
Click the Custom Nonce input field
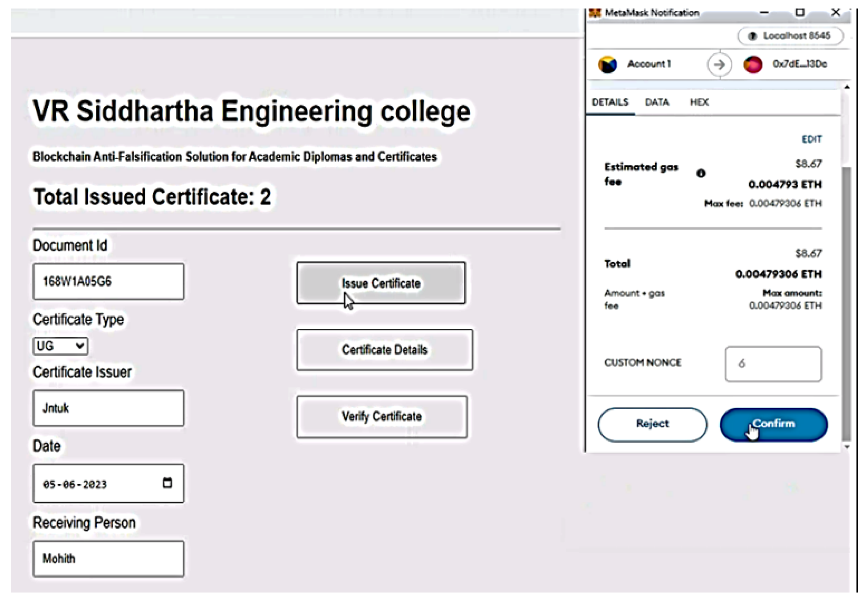tap(773, 363)
